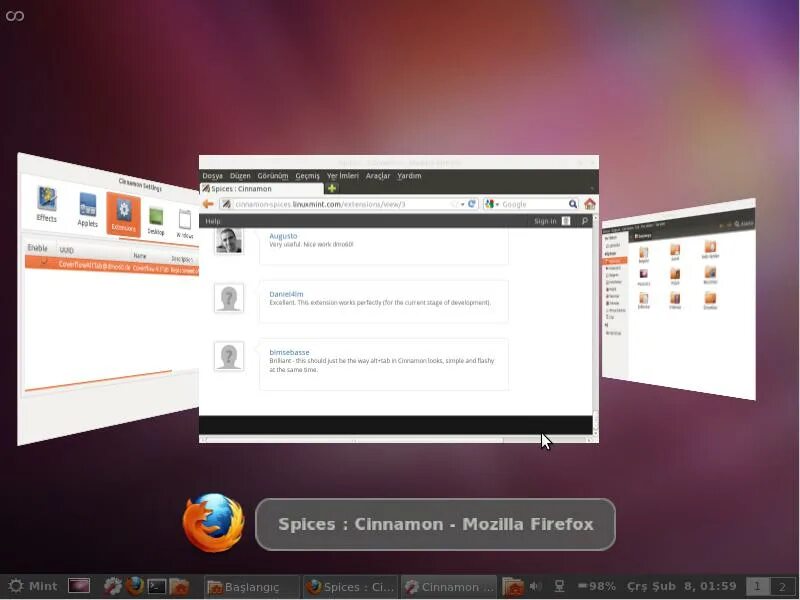The width and height of the screenshot is (800, 600).
Task: Open the volume applet in the tray
Action: pos(535,586)
